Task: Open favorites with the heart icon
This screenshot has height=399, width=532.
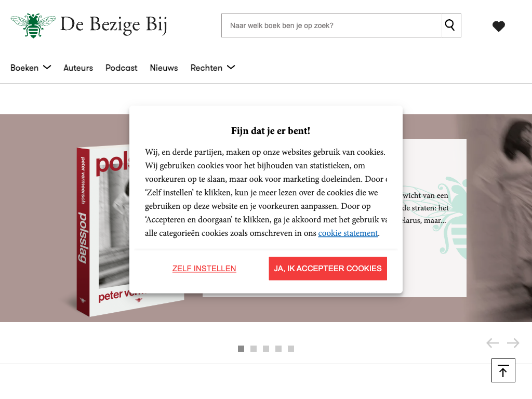Action: pos(498,26)
